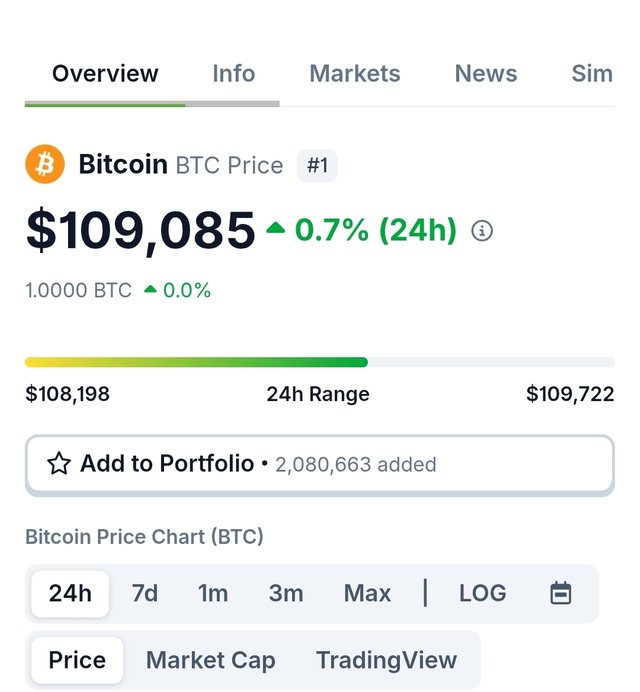Image resolution: width=640 pixels, height=692 pixels.
Task: Click the small green arrow beside 0.0%
Action: [151, 290]
